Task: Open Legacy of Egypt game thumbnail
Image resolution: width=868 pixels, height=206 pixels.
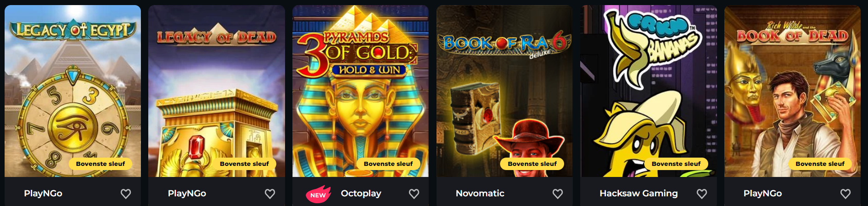Action: click(x=73, y=91)
